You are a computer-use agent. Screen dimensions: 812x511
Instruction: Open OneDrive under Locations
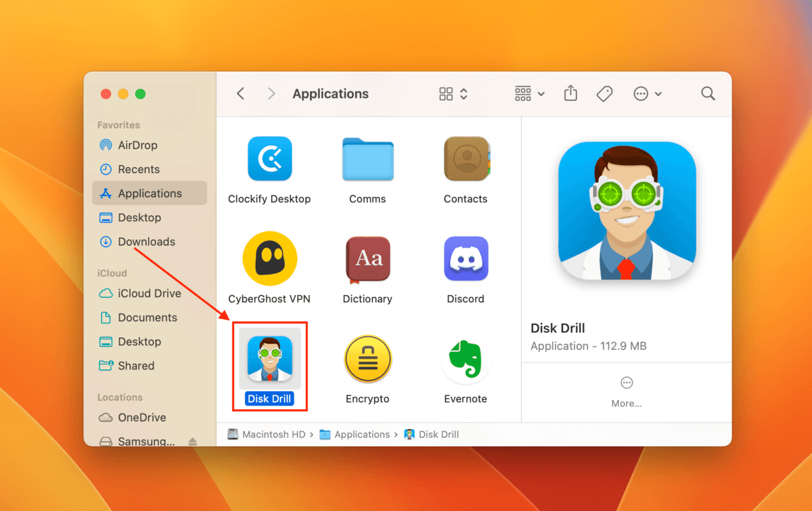tap(150, 418)
